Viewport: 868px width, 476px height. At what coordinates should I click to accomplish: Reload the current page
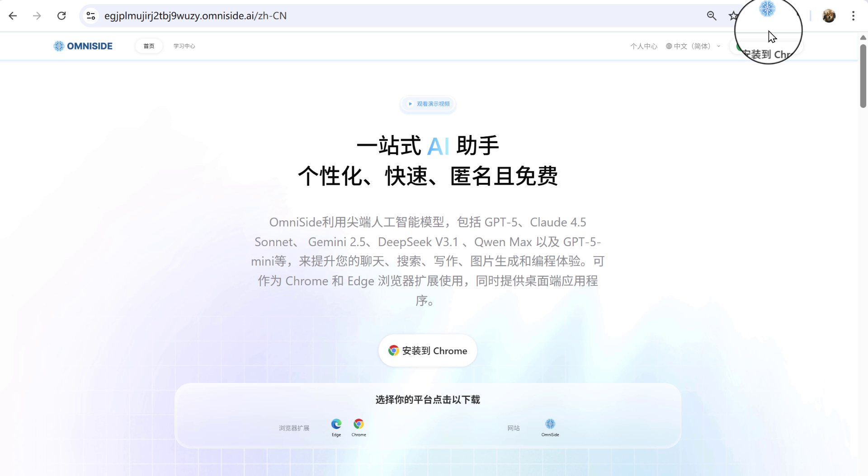pyautogui.click(x=61, y=16)
